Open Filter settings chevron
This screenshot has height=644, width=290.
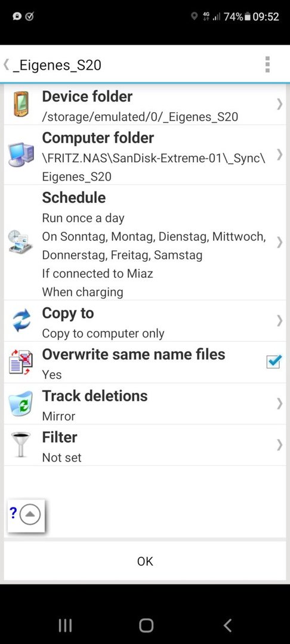point(280,445)
